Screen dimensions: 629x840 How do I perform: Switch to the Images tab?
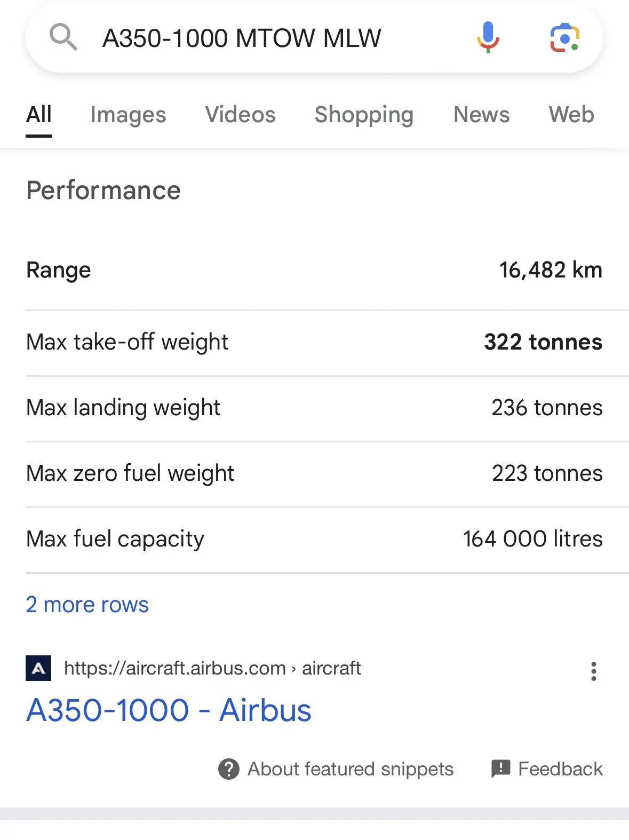129,115
